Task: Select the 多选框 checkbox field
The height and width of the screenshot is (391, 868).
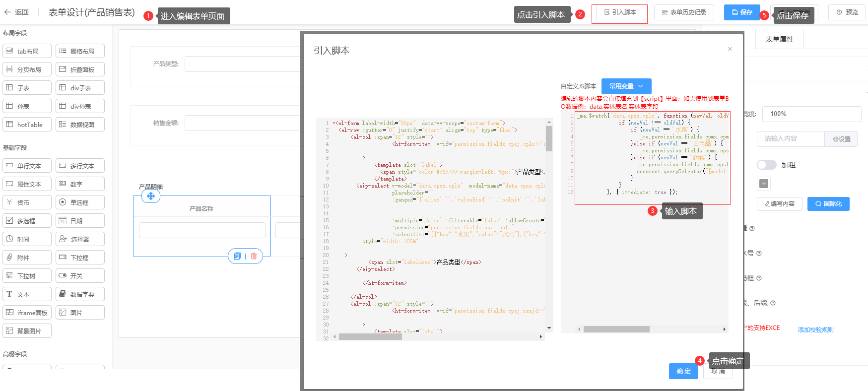Action: pos(27,221)
